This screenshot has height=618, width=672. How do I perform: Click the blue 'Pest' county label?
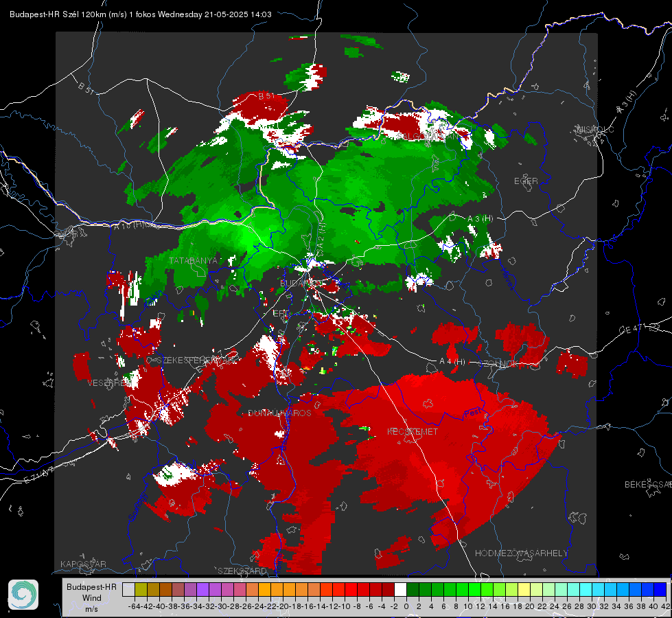pos(473,413)
